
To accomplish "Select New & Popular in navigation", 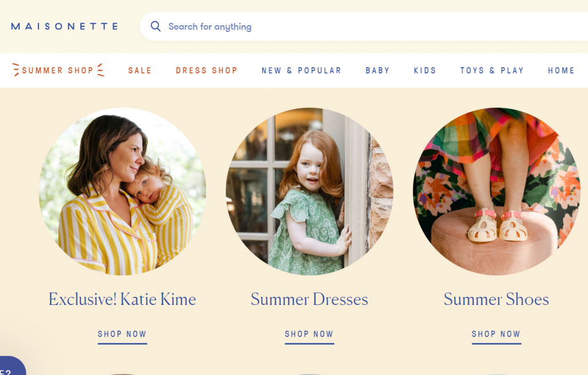I will point(301,71).
